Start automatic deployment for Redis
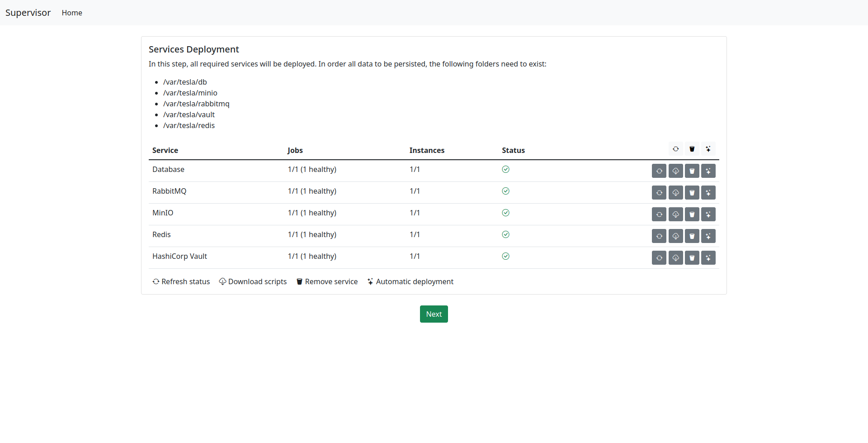 (x=708, y=236)
